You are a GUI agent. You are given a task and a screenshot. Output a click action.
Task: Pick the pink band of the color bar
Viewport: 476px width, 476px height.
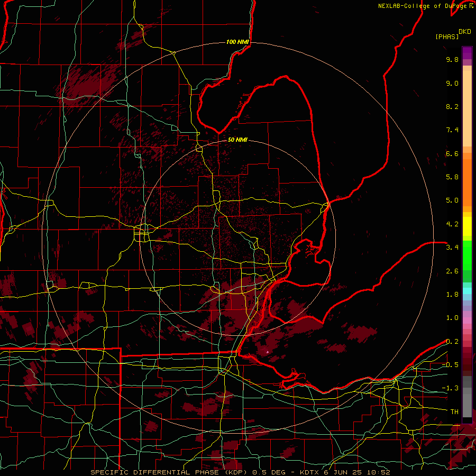[467, 321]
